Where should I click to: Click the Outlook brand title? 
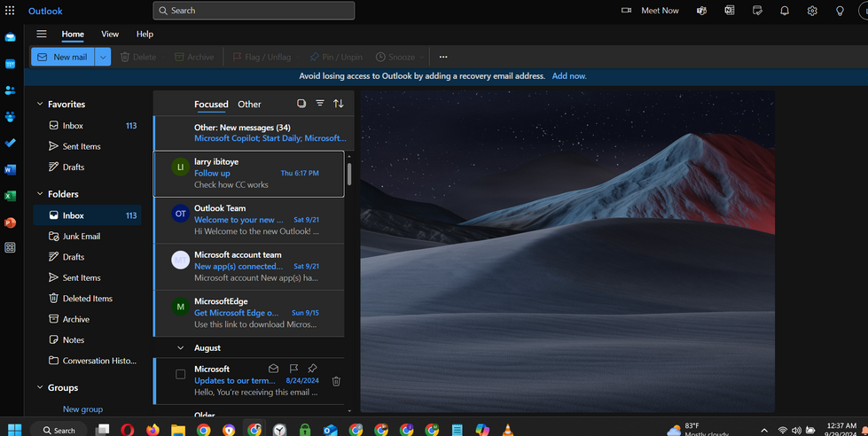[45, 11]
